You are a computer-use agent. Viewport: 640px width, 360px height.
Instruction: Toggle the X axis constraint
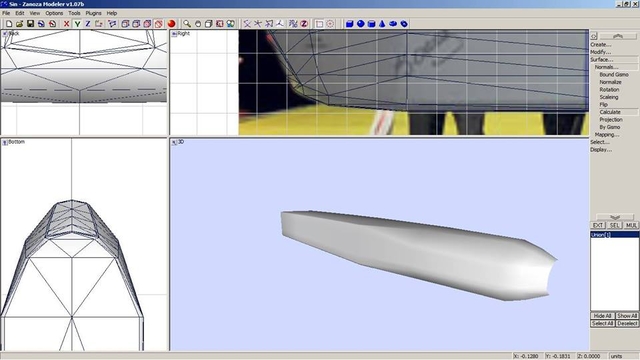(66, 24)
